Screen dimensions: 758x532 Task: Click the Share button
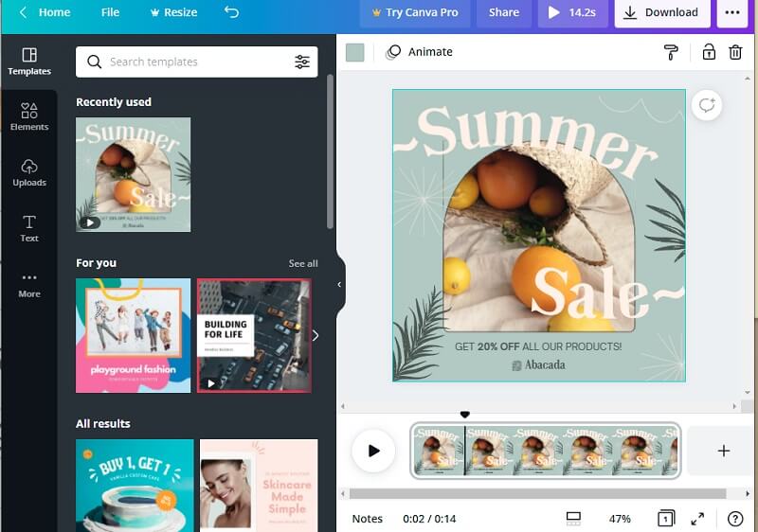tap(503, 12)
